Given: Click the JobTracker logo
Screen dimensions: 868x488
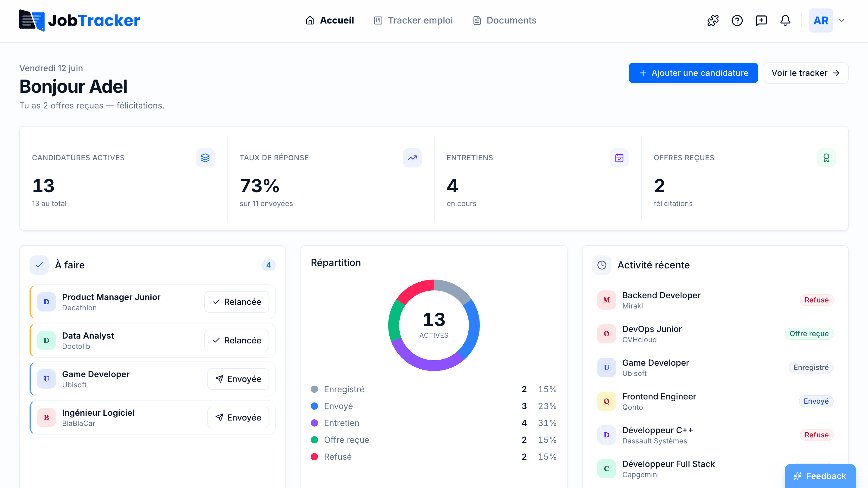Looking at the screenshot, I should point(80,20).
